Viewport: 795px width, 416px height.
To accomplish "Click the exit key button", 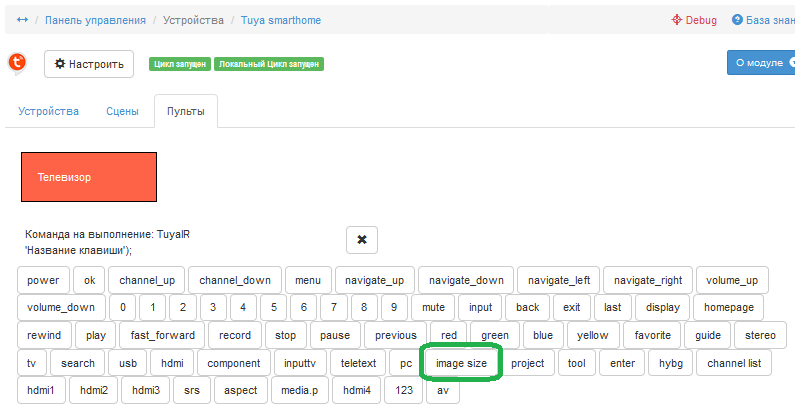I will 571,307.
